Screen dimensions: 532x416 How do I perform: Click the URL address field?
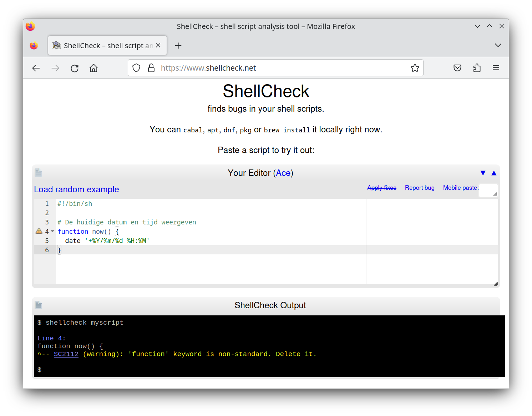pos(275,68)
